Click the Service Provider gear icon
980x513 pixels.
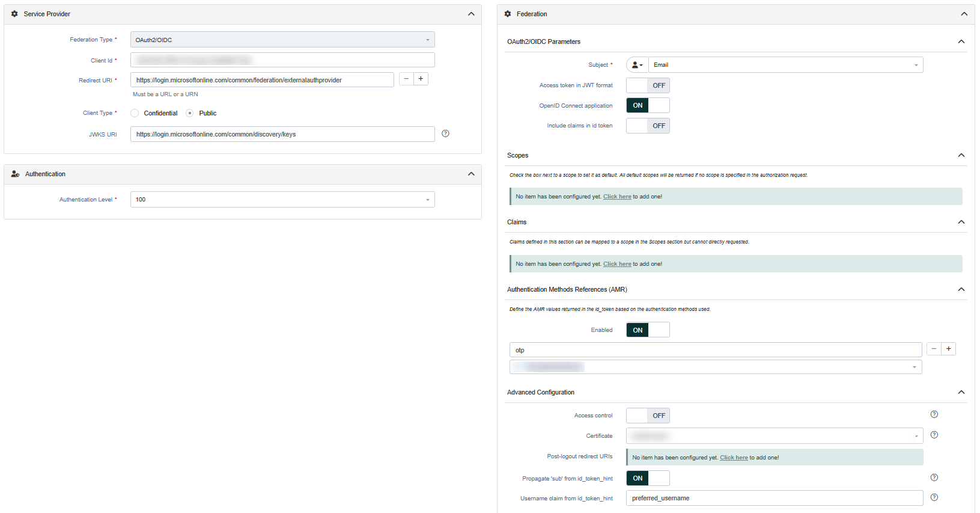[14, 14]
